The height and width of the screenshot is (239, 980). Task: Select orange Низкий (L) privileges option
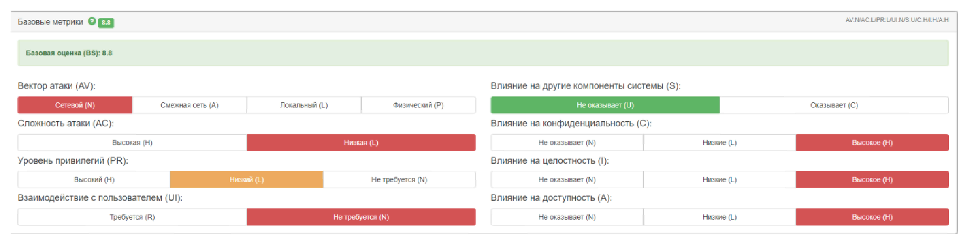coord(246,180)
